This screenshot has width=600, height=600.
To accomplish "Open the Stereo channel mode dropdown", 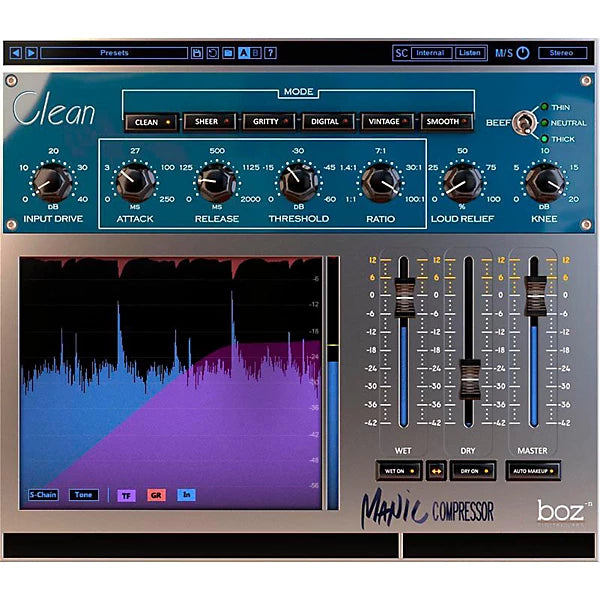I will pyautogui.click(x=563, y=52).
